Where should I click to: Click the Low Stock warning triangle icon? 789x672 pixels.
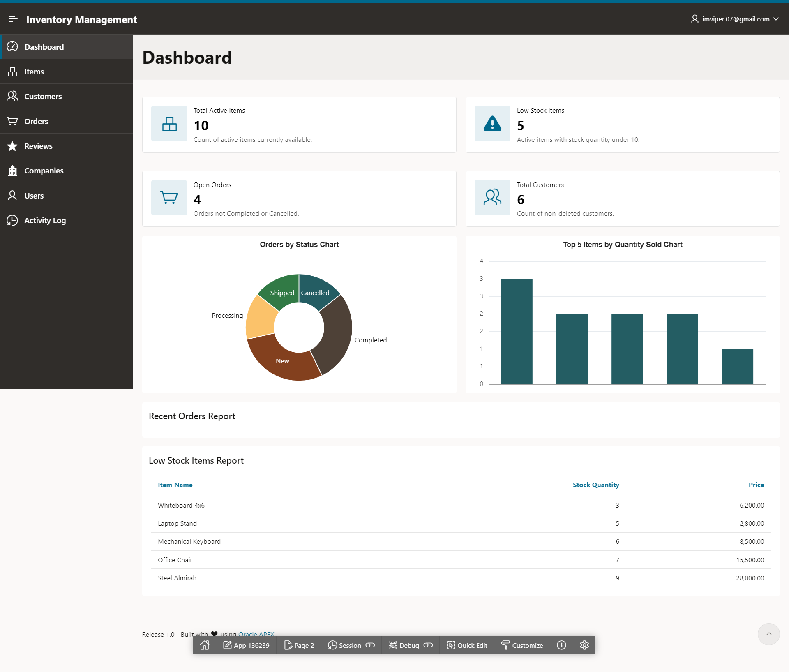pyautogui.click(x=492, y=124)
